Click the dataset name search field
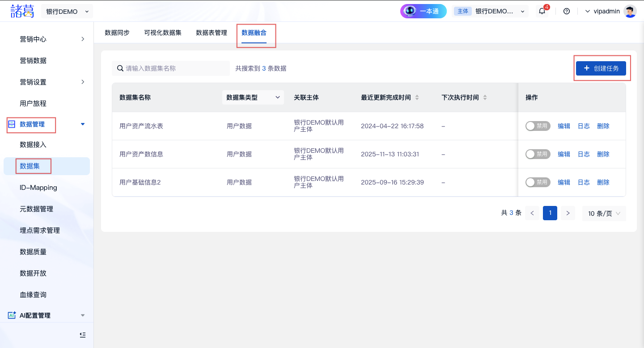 (x=174, y=68)
